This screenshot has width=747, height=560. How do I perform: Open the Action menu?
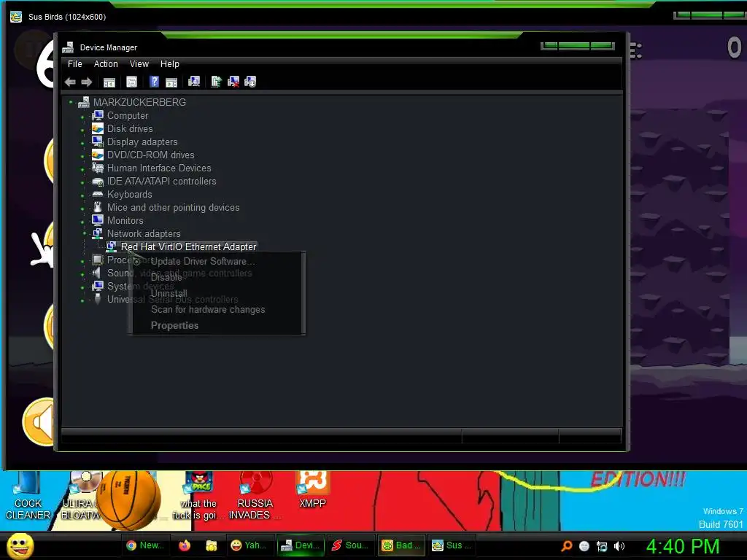(106, 64)
